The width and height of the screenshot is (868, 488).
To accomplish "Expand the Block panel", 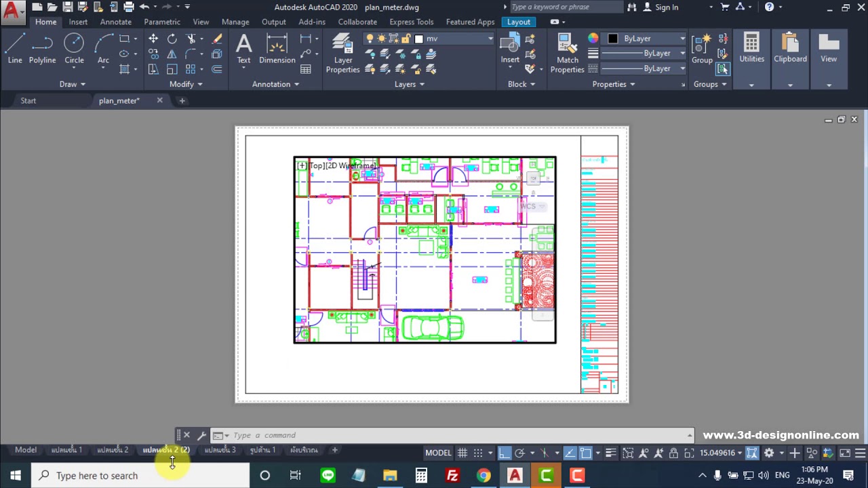I will (521, 84).
